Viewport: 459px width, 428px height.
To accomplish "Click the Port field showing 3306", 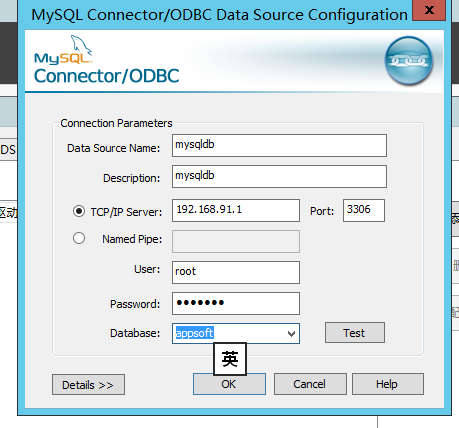I will [364, 210].
